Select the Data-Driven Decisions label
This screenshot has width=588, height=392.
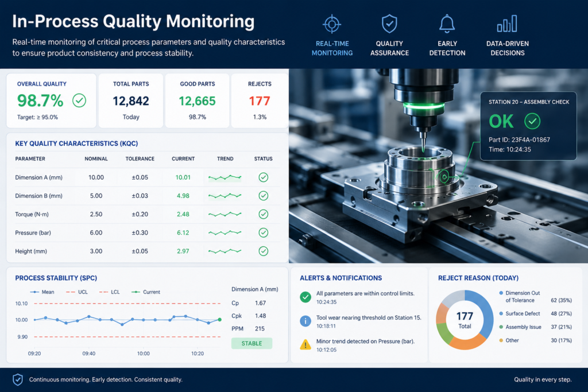click(508, 48)
